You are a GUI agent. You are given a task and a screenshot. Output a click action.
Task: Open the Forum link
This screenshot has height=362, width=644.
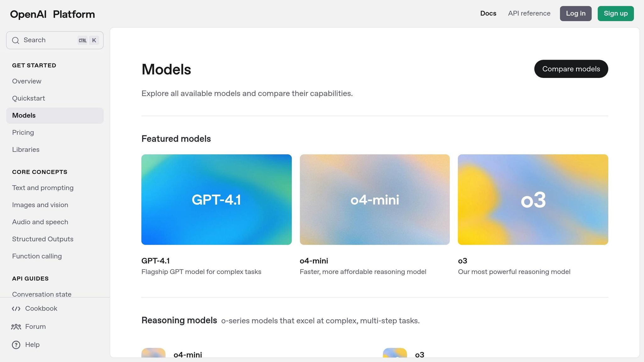pyautogui.click(x=36, y=327)
